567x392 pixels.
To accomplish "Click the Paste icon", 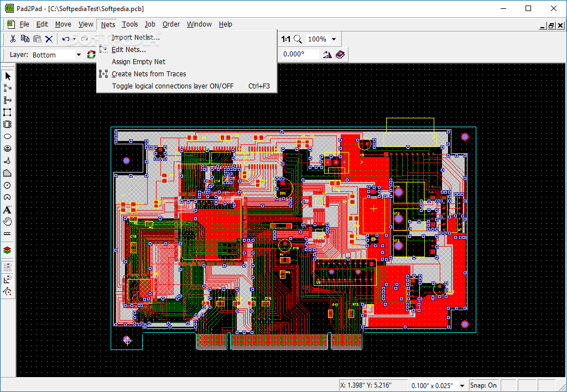I will tap(37, 39).
